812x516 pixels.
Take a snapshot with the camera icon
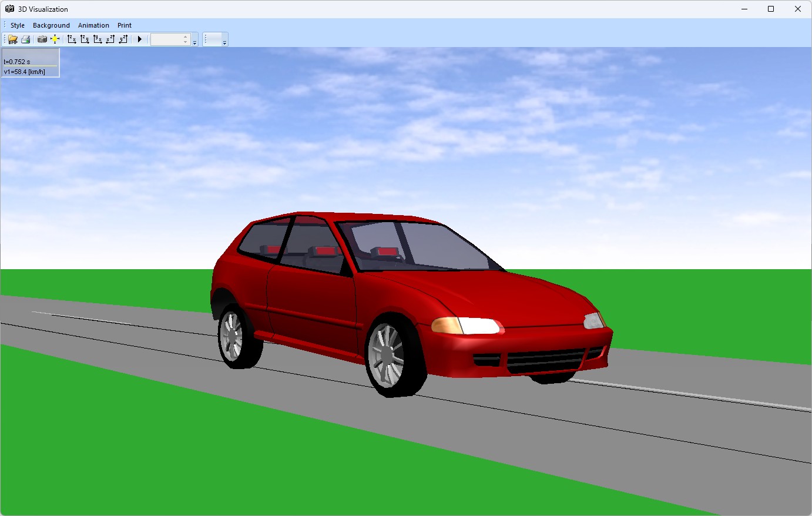42,39
